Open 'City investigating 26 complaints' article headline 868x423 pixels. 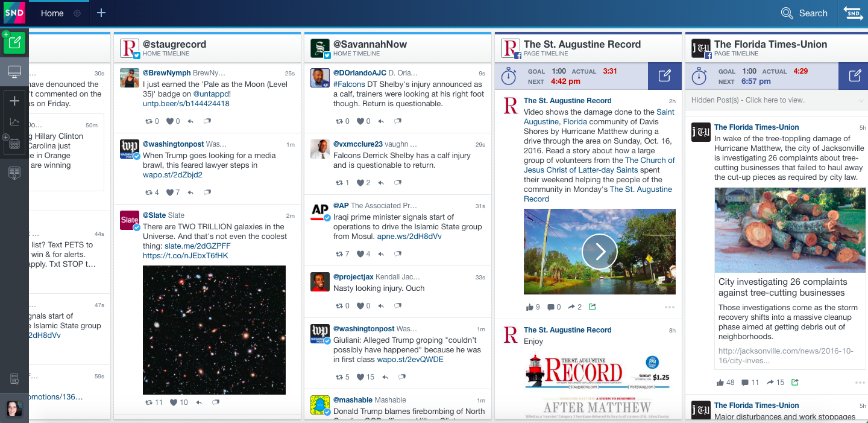[x=782, y=287]
